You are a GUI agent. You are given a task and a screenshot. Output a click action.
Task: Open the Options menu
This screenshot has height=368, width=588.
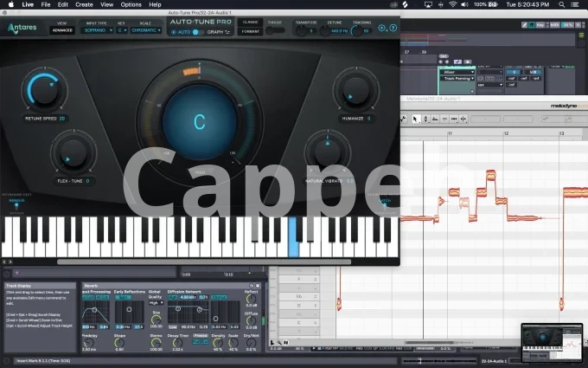131,4
